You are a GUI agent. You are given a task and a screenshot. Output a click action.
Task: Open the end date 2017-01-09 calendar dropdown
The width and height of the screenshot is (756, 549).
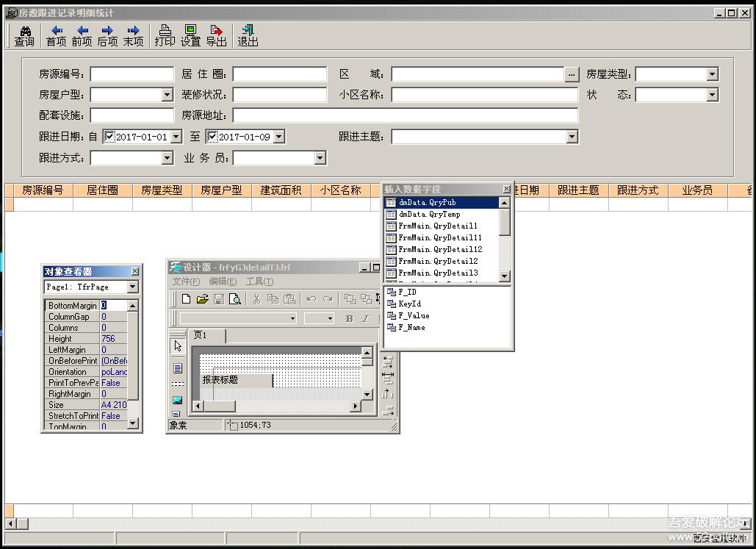(x=278, y=137)
